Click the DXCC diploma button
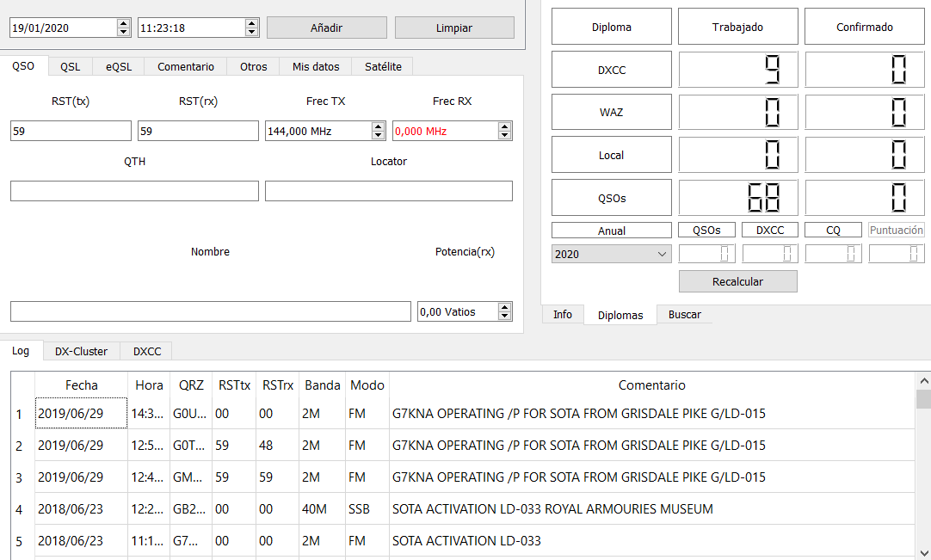The image size is (931, 560). click(x=612, y=70)
